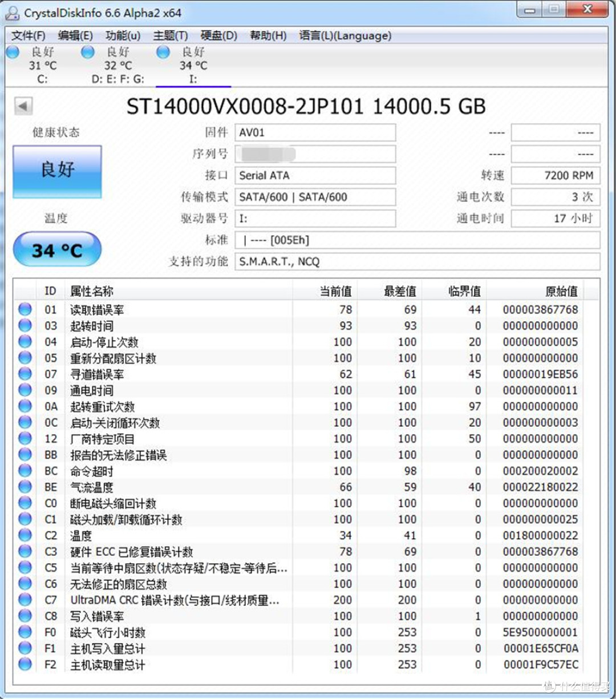Open the 编辑(E) menu

[75, 35]
